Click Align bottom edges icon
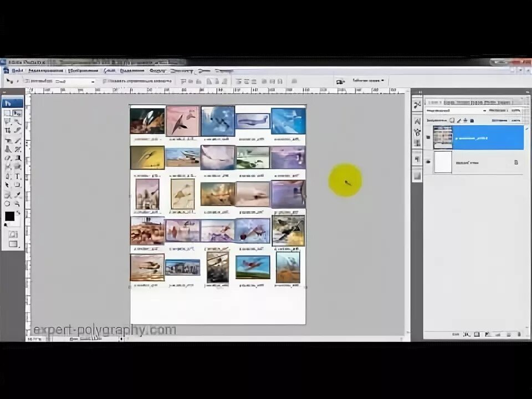The image size is (532, 399). coord(198,81)
